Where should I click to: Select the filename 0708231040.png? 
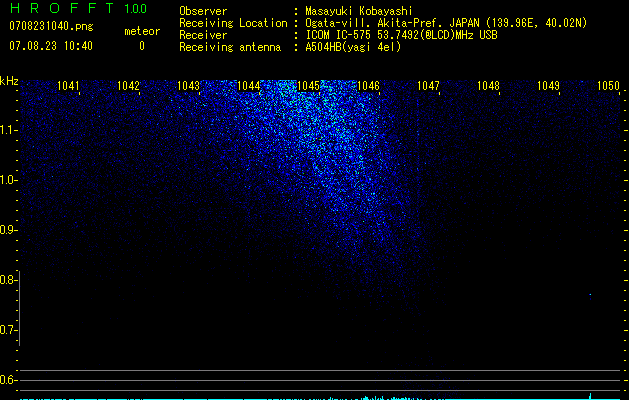pos(51,26)
